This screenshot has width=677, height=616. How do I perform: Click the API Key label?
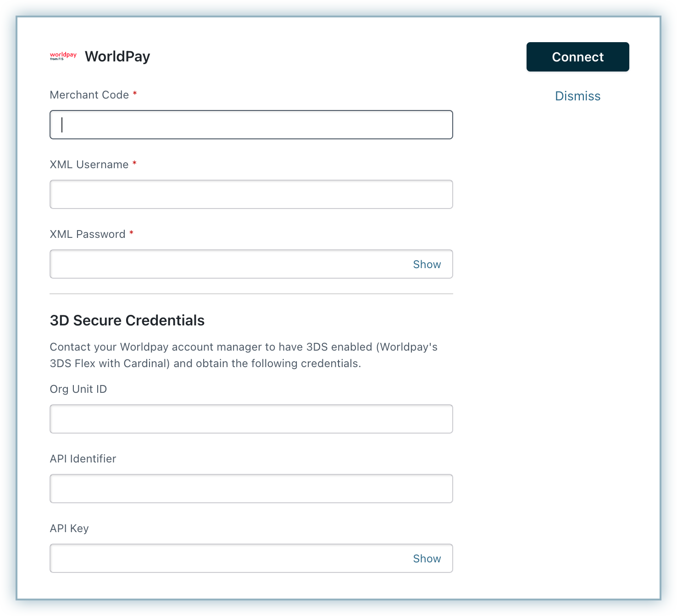69,528
